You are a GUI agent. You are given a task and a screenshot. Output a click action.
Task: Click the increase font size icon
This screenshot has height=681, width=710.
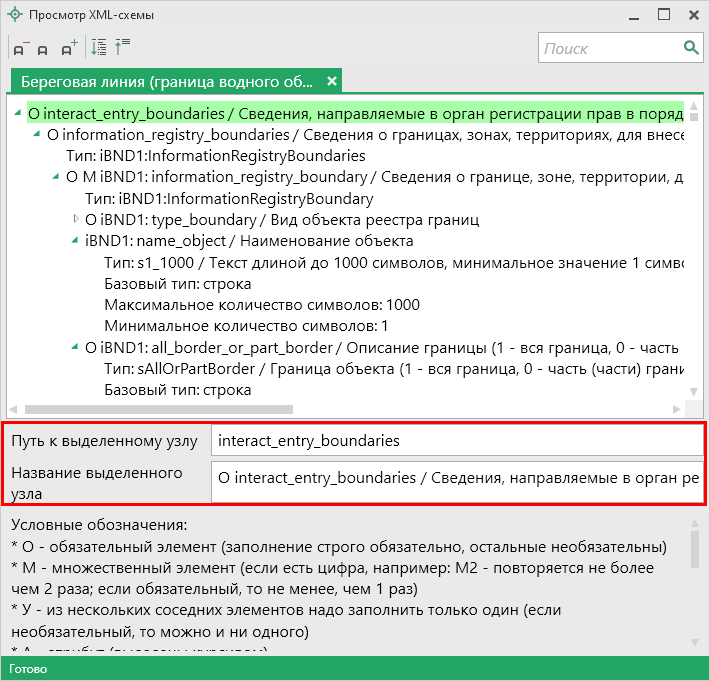point(69,48)
